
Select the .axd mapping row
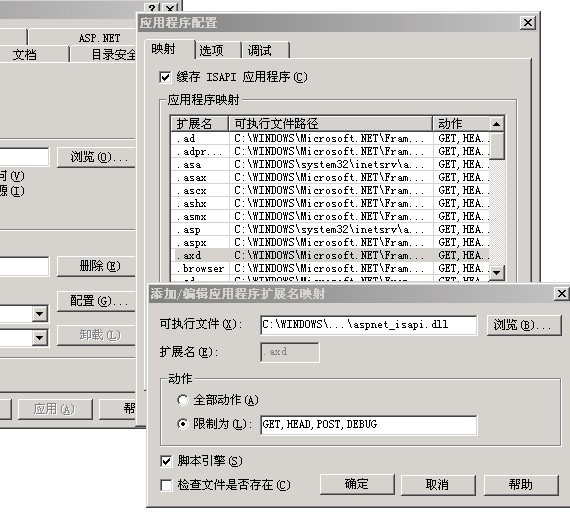[x=330, y=256]
